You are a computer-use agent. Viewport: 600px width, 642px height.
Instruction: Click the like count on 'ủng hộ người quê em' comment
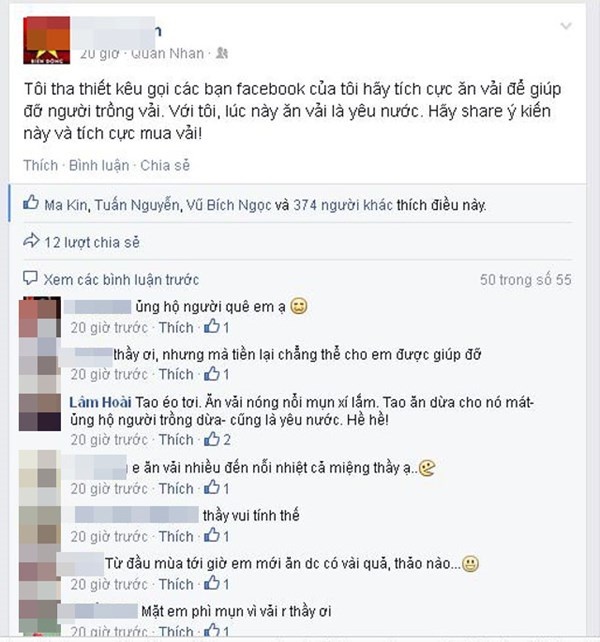[x=216, y=327]
